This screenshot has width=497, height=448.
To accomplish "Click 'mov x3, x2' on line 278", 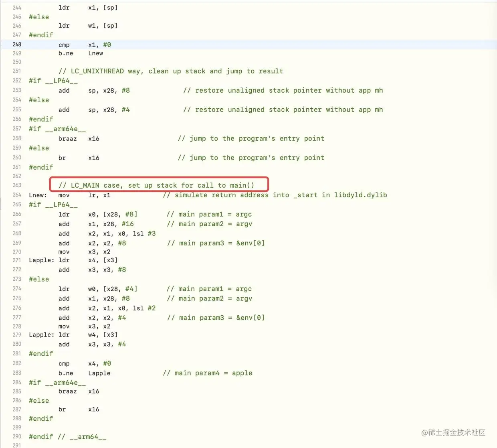I will (x=84, y=326).
